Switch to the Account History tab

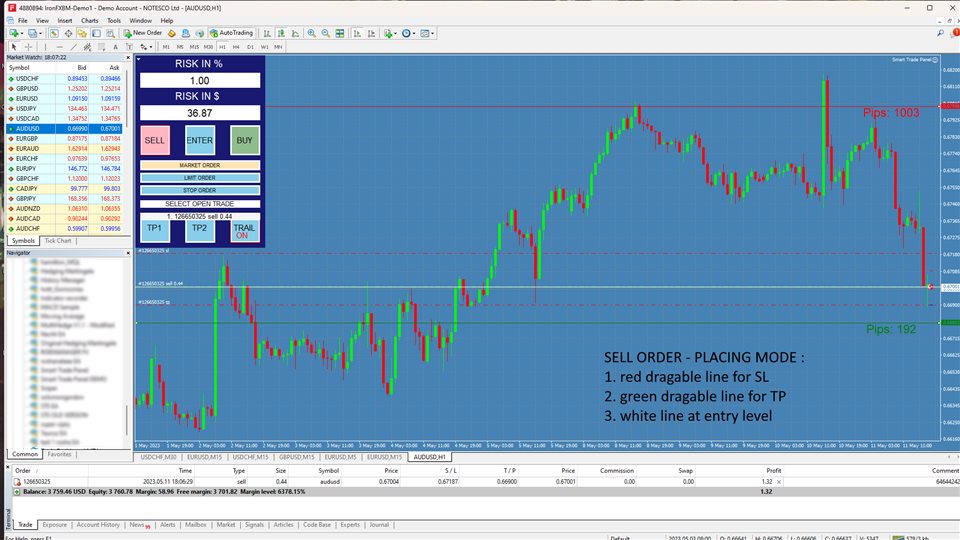(x=98, y=525)
